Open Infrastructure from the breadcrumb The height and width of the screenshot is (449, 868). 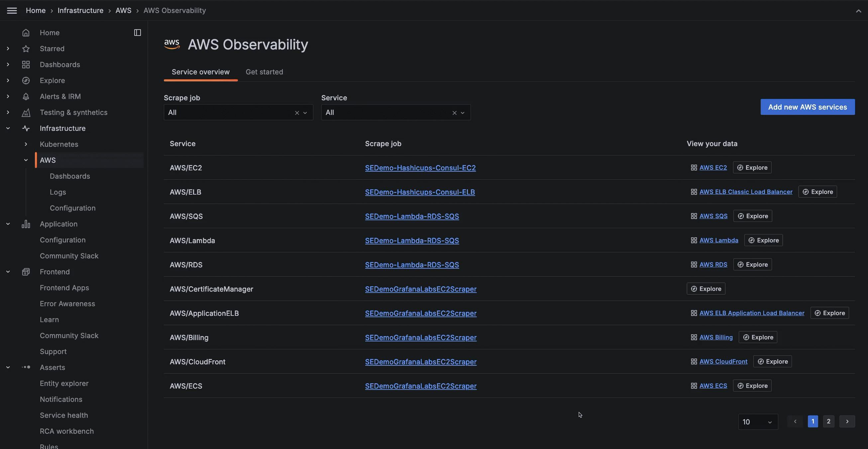click(80, 10)
